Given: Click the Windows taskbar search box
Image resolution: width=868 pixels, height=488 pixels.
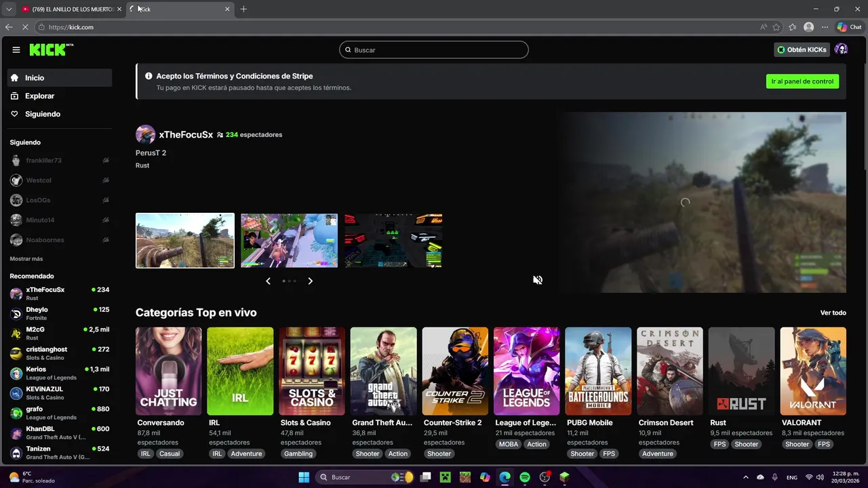Looking at the screenshot, I should pyautogui.click(x=366, y=477).
